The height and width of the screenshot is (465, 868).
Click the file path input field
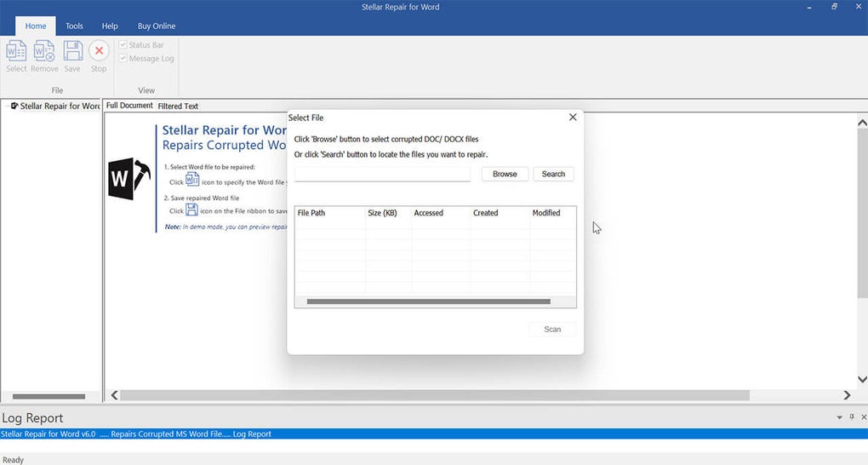coord(383,174)
